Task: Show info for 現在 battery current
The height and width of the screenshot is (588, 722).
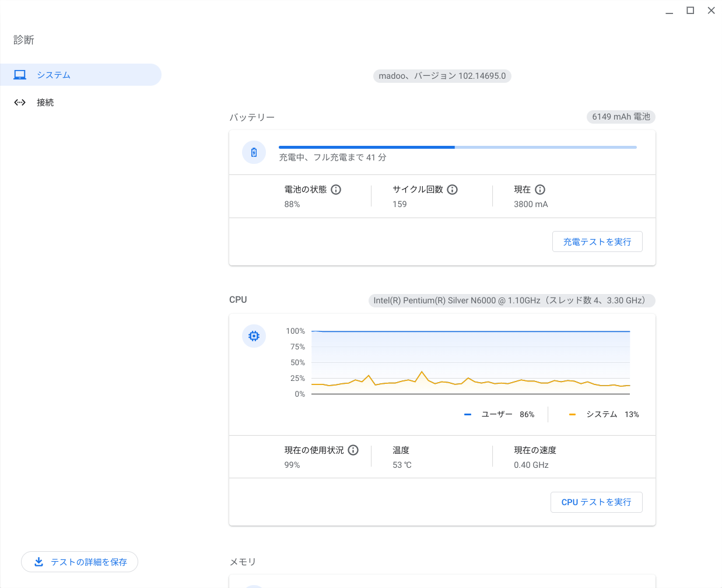Action: point(540,190)
